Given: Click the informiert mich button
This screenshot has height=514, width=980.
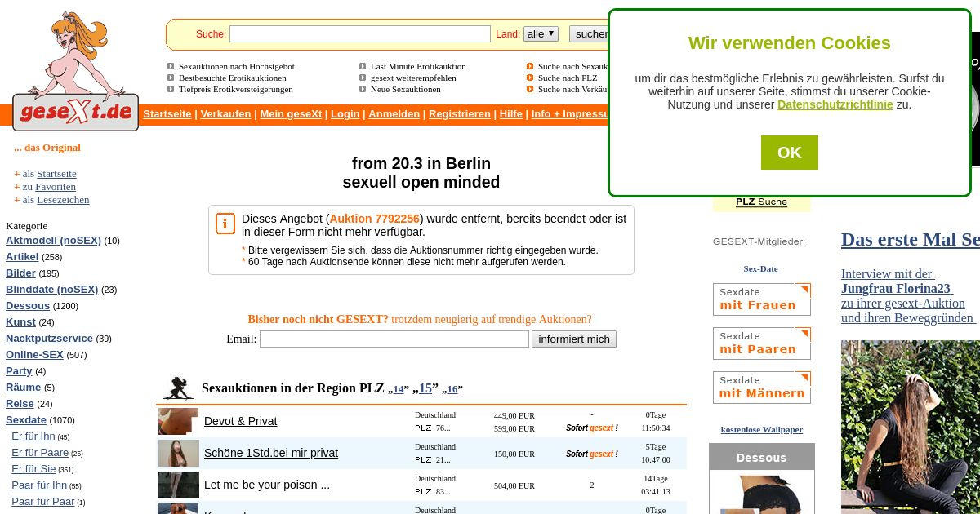Looking at the screenshot, I should coord(574,339).
